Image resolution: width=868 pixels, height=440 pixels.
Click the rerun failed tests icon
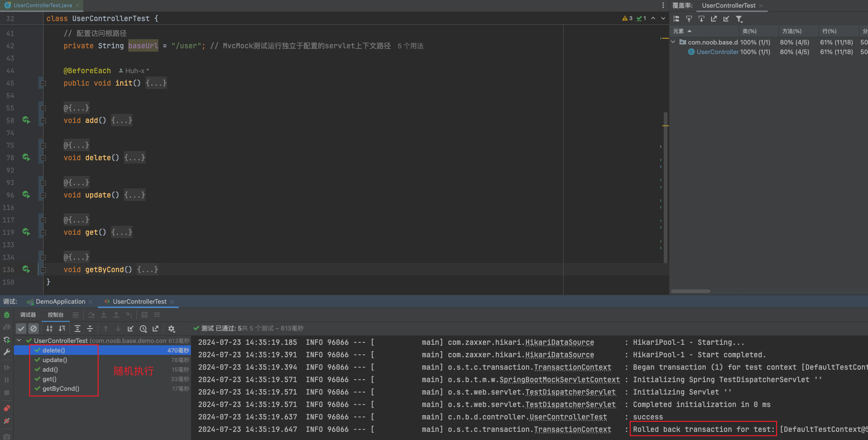coord(7,327)
